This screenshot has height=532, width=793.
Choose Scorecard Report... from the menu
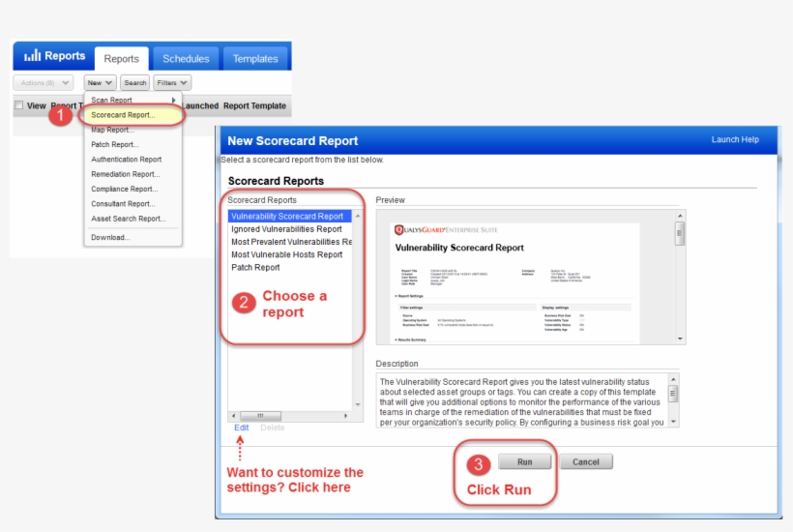[x=123, y=115]
